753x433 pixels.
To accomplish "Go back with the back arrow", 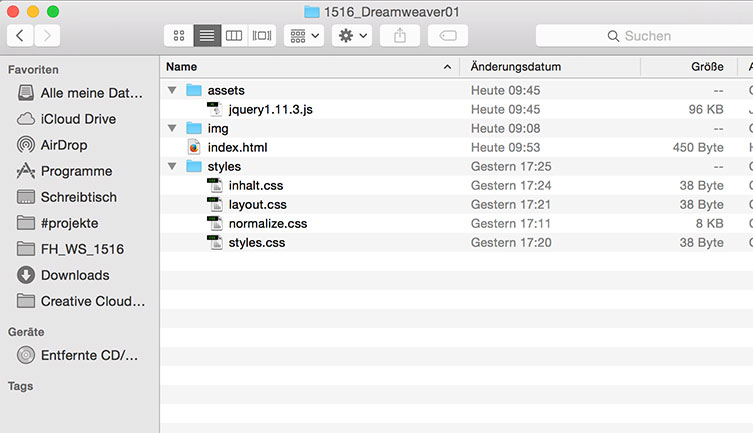I will [x=20, y=35].
